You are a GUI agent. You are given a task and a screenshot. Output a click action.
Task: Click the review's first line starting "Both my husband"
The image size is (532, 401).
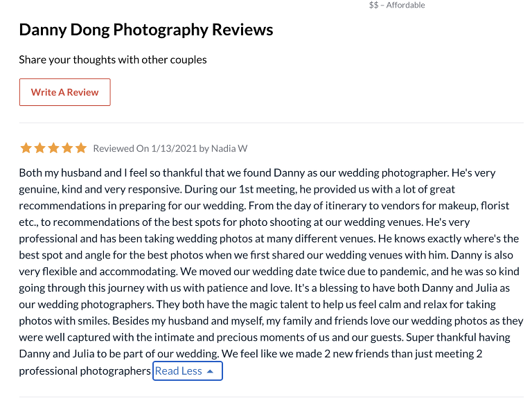coord(257,173)
